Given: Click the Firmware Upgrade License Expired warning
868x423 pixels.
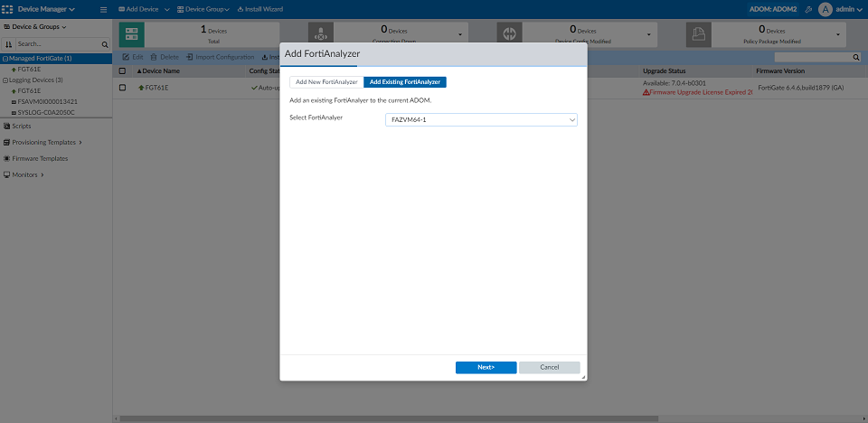Looking at the screenshot, I should tap(697, 92).
